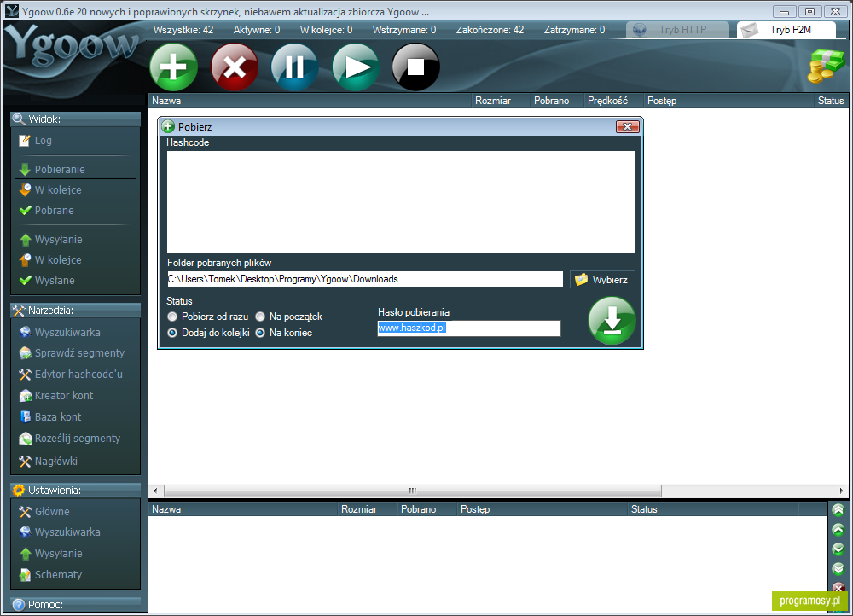Click the Wybierz folder button
Image resolution: width=853 pixels, height=616 pixels.
(x=602, y=280)
